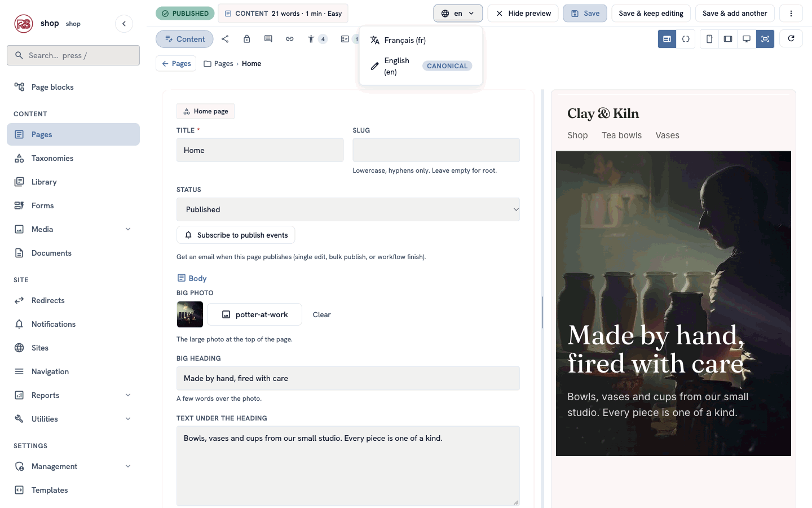Image resolution: width=812 pixels, height=508 pixels.
Task: Open the accessibility checks icon
Action: 316,39
